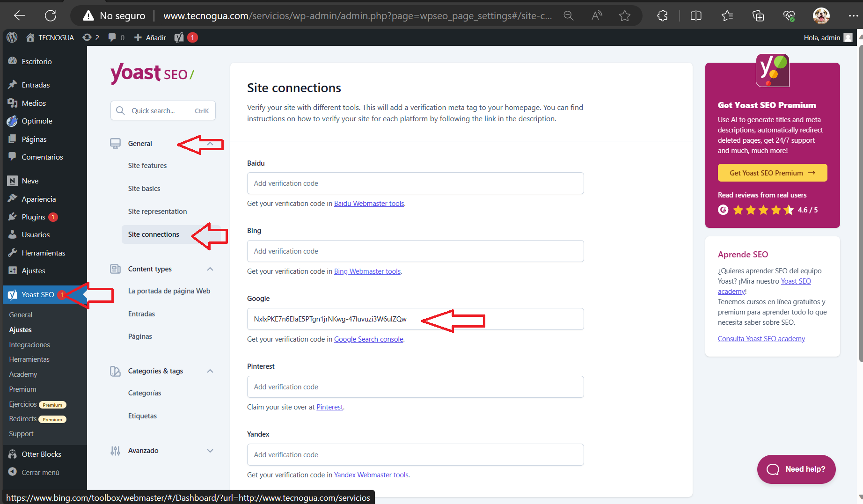
Task: Open collections icon in browser toolbar
Action: [758, 16]
